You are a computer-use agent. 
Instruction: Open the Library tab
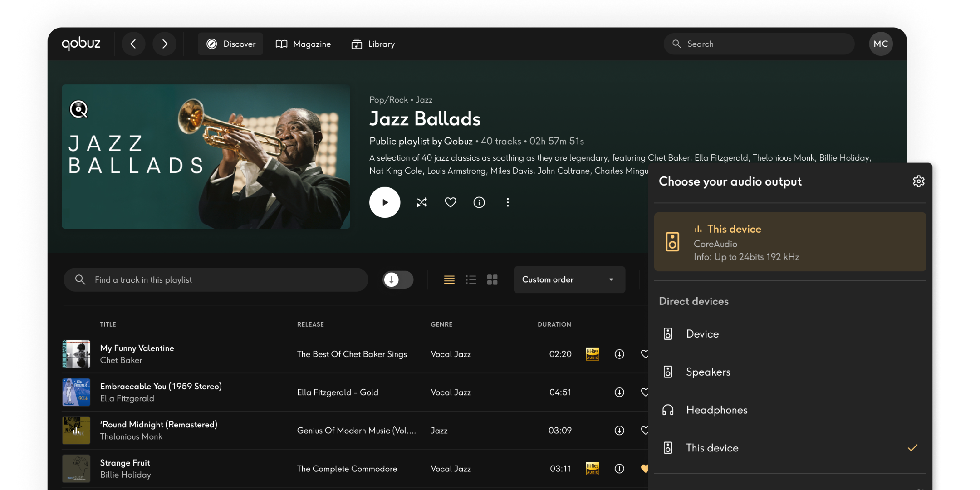tap(373, 44)
